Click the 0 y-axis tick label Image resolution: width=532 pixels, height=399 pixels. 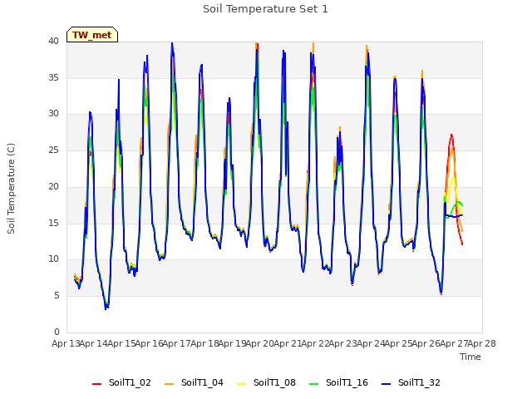57,332
